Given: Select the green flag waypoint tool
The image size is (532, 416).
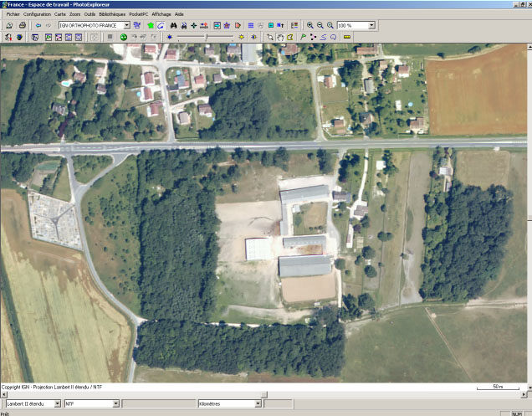Looking at the screenshot, I should coord(303,37).
